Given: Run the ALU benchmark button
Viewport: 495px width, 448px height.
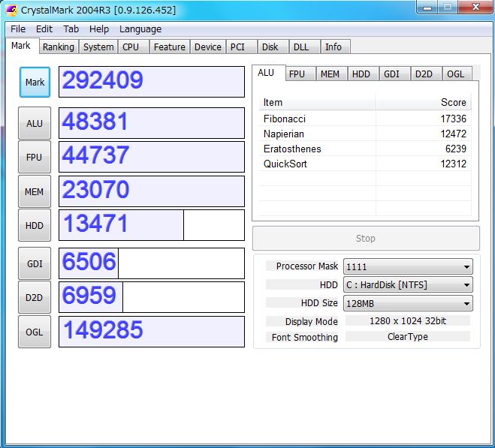Looking at the screenshot, I should point(35,123).
